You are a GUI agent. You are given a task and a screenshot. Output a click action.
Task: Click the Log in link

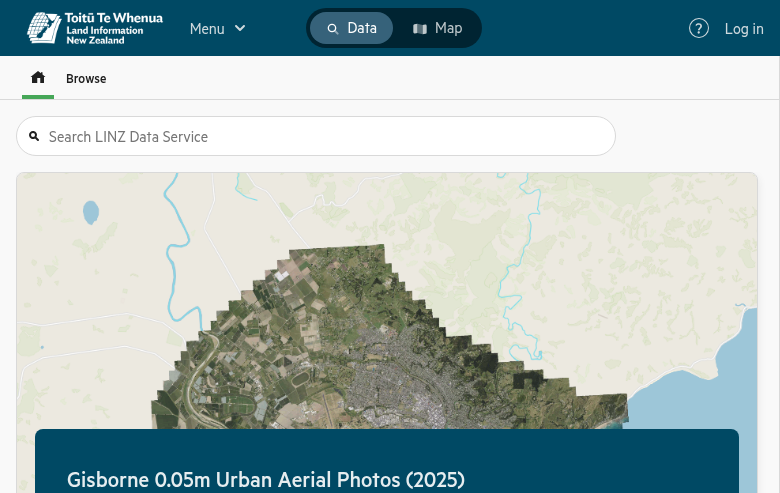click(x=744, y=28)
